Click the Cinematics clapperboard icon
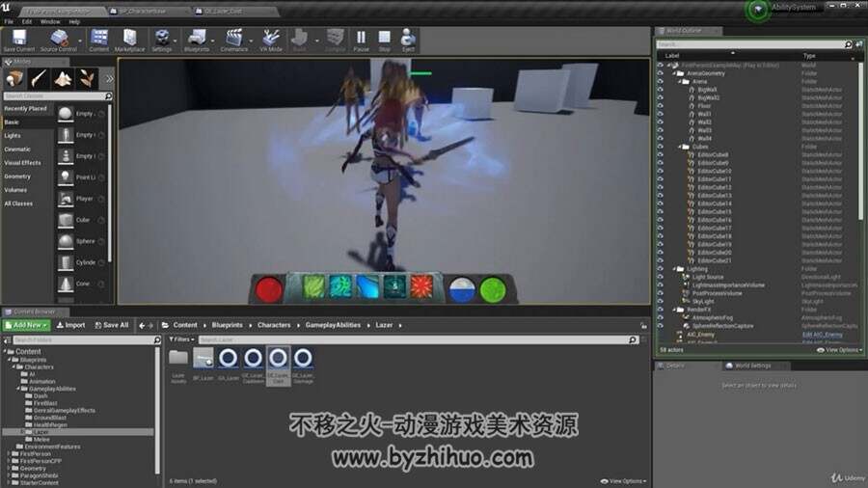Viewport: 868px width, 488px height. 234,38
